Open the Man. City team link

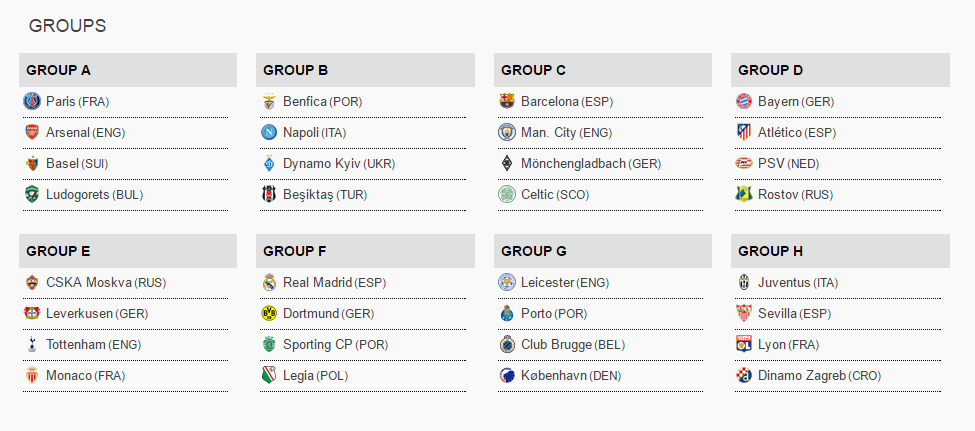[x=548, y=132]
